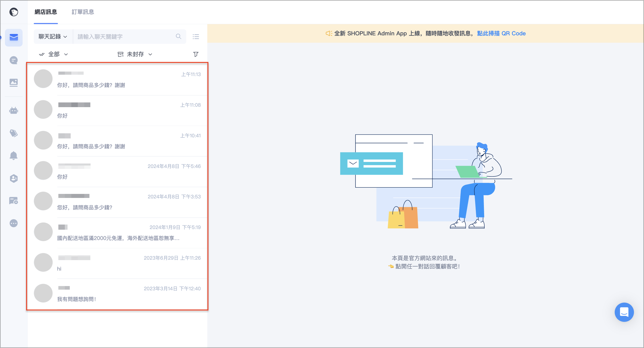Switch to the 訂單訊息 tab
Image resolution: width=644 pixels, height=348 pixels.
tap(83, 12)
